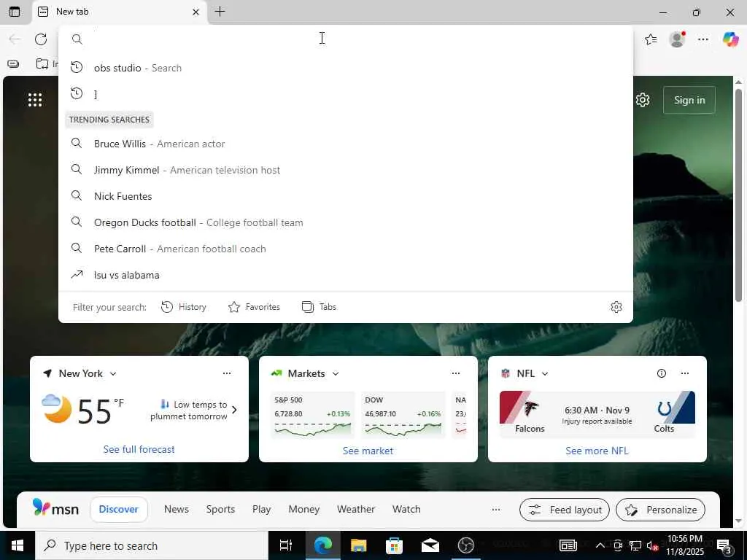Expand NFL league dropdown
Screen dimensions: 747x560
[x=545, y=374]
